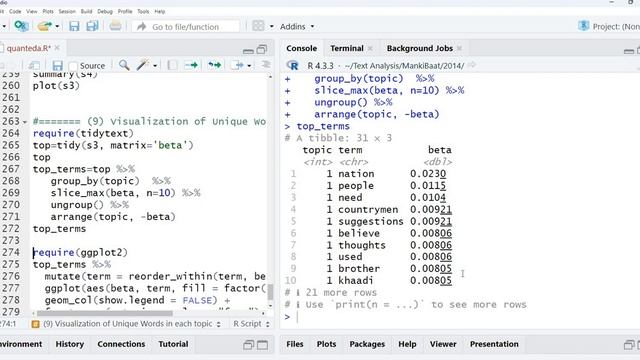Click the show in new window icon
The width and height of the screenshot is (640, 360).
[34, 65]
